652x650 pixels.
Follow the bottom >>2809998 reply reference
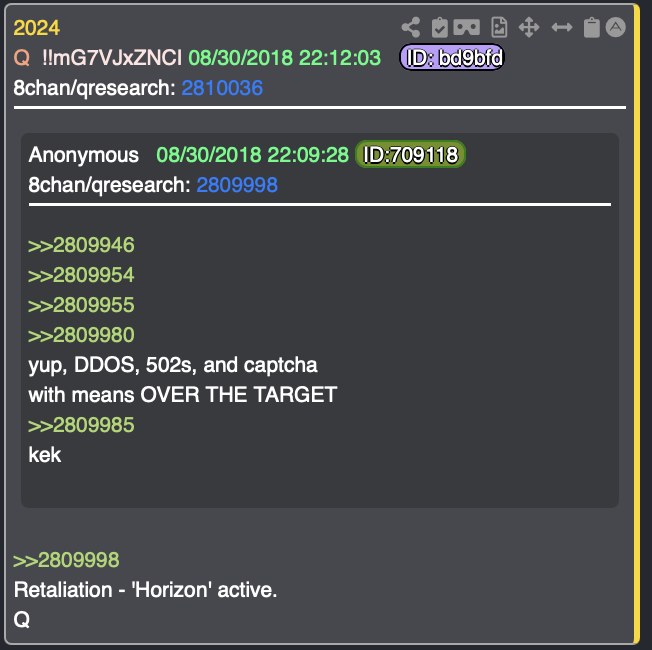tap(67, 560)
